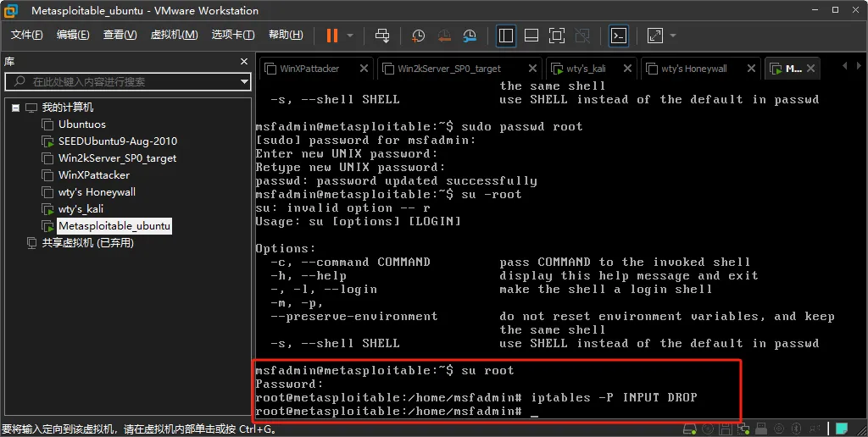This screenshot has height=437, width=868.
Task: Open the power options dropdown beside pause
Action: pos(350,36)
